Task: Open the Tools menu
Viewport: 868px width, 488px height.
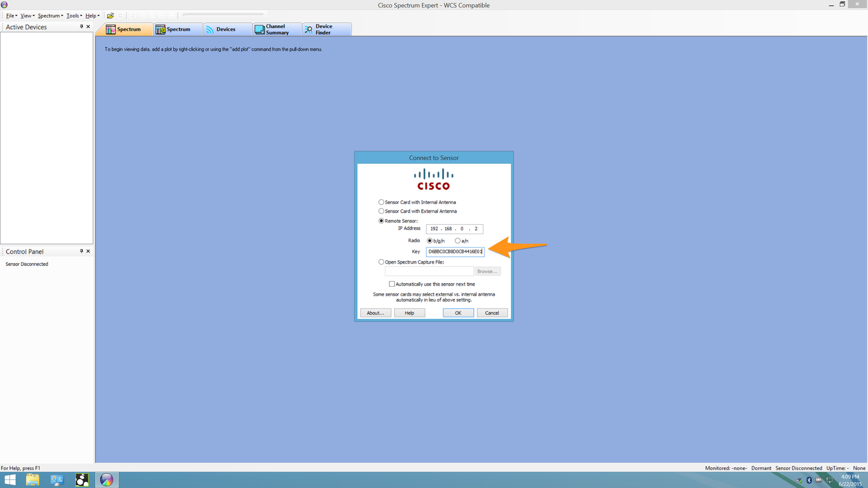Action: tap(73, 16)
